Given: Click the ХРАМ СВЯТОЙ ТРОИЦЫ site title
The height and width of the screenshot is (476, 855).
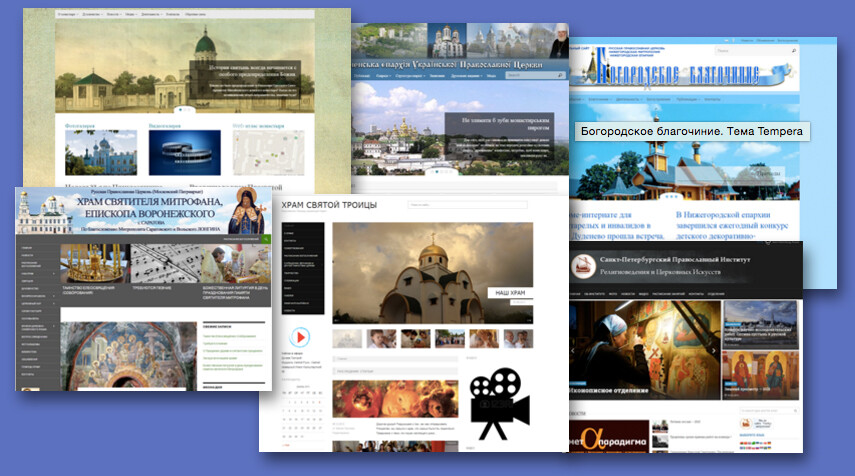Looking at the screenshot, I should click(x=330, y=205).
